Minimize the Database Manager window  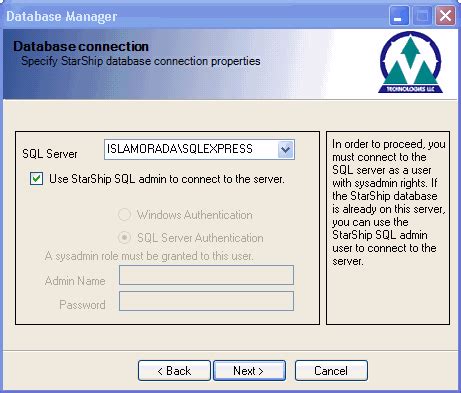point(399,16)
